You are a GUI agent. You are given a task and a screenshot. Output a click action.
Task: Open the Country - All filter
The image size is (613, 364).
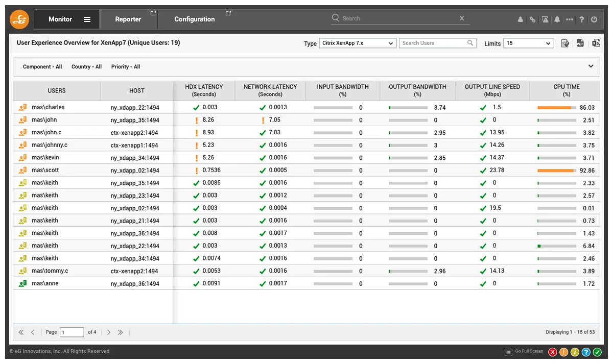click(86, 67)
